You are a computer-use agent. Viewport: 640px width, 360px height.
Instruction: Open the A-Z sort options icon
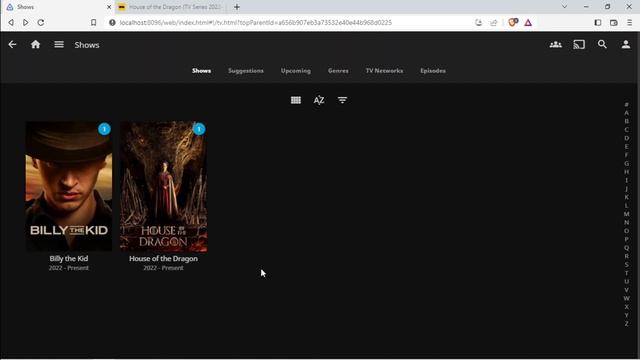(x=319, y=100)
